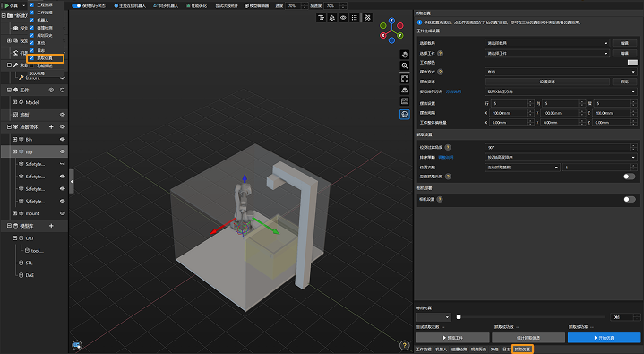
Task: Click the help icon next to 选择工件
Action: point(441,54)
